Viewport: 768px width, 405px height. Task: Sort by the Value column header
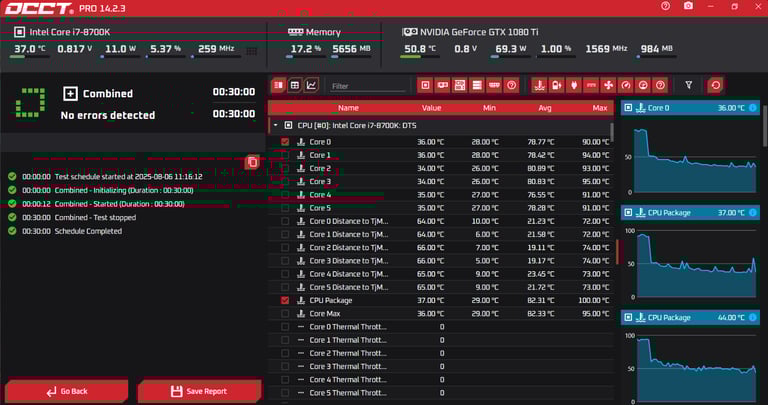coord(431,108)
